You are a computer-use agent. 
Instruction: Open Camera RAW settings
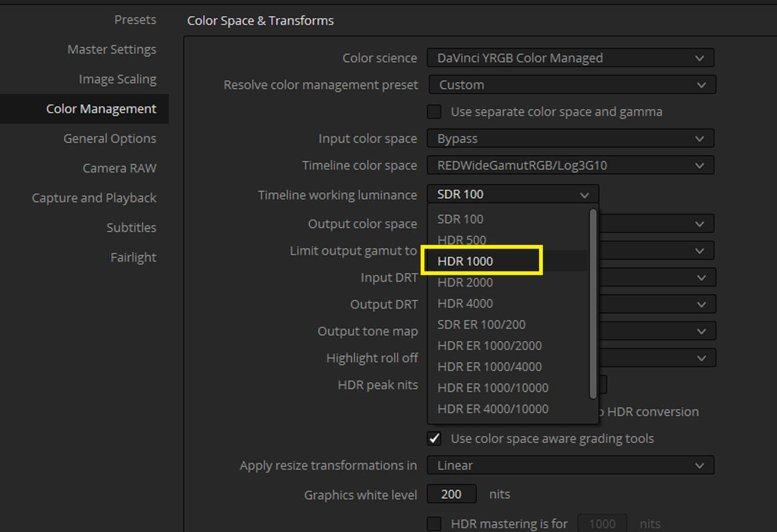tap(120, 168)
